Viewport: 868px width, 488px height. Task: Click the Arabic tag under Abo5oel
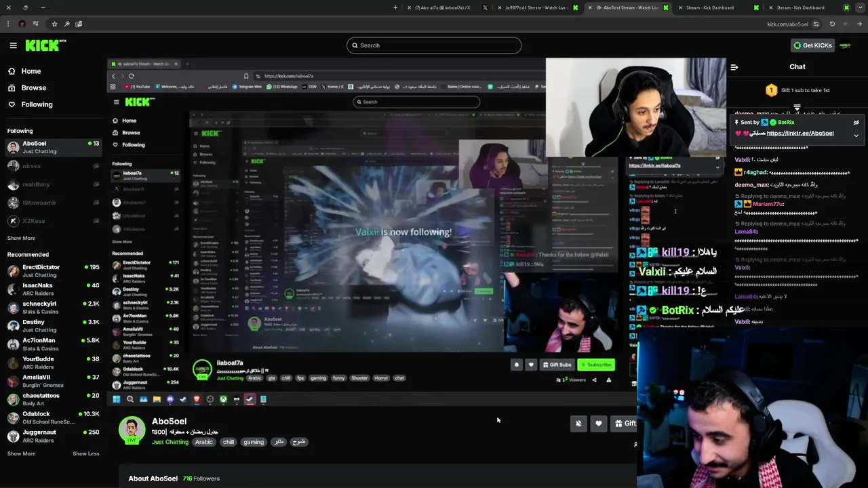(203, 442)
